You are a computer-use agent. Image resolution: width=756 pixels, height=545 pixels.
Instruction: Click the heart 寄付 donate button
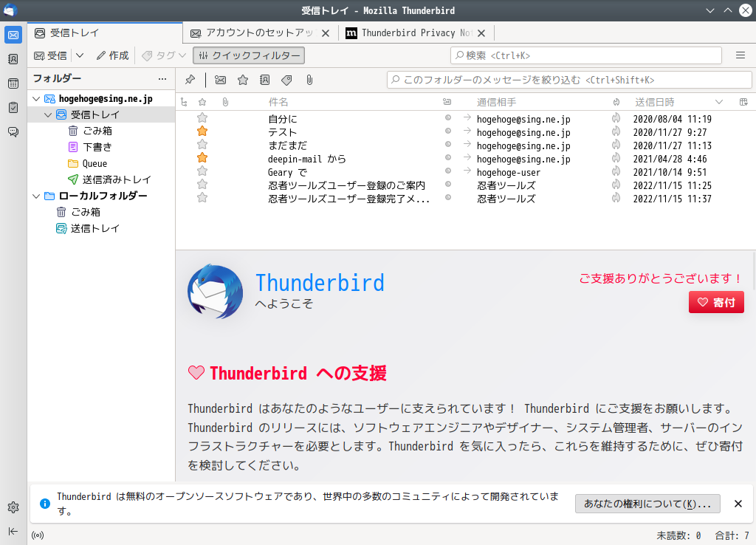click(716, 302)
